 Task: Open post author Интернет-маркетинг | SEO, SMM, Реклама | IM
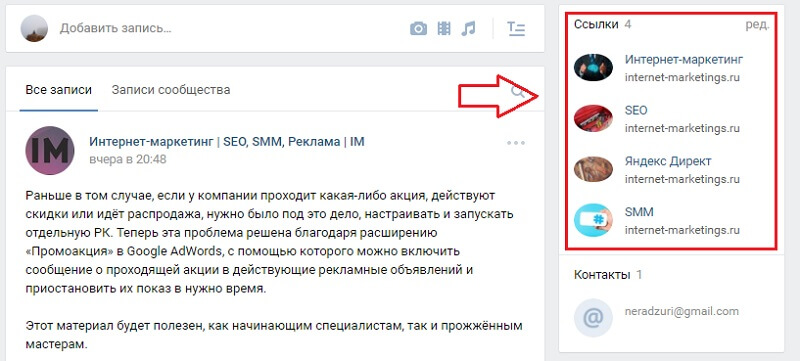tap(227, 142)
